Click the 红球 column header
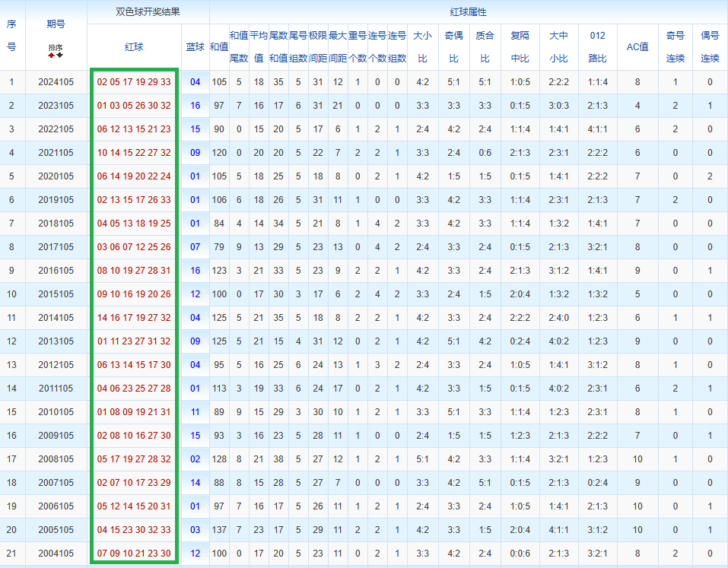 click(134, 47)
